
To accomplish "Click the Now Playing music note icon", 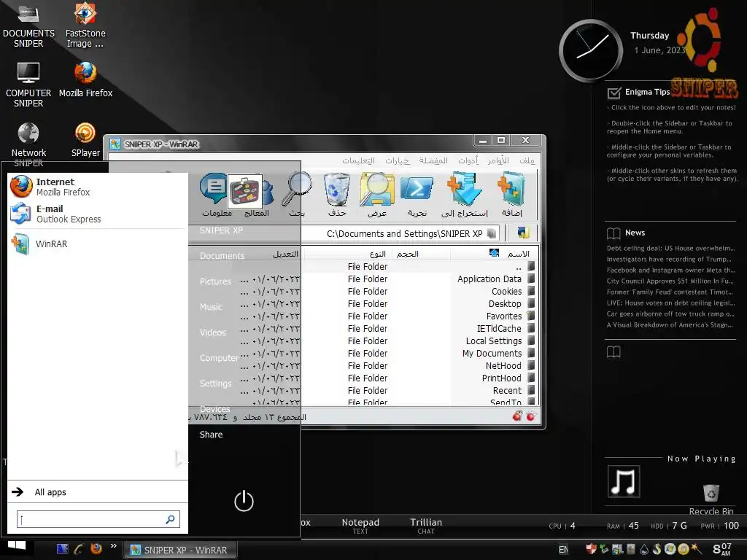I will (624, 481).
